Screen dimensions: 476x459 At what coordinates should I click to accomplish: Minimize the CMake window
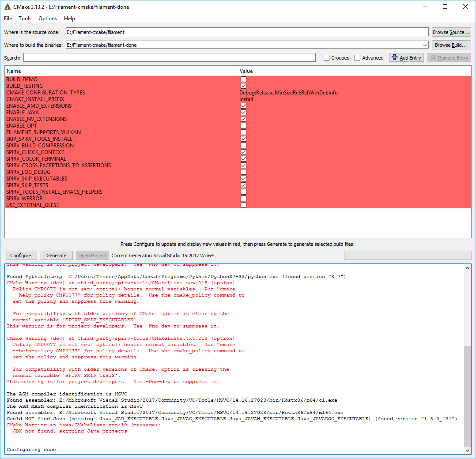pos(425,7)
